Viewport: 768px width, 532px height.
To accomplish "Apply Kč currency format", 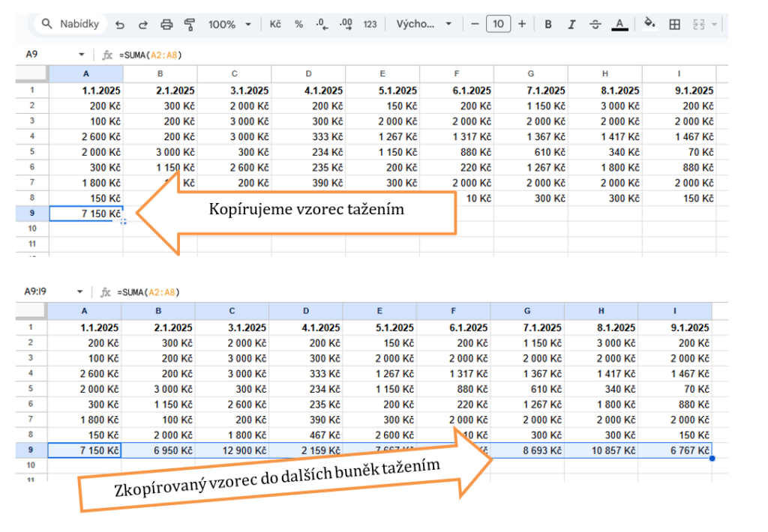I will (x=275, y=25).
